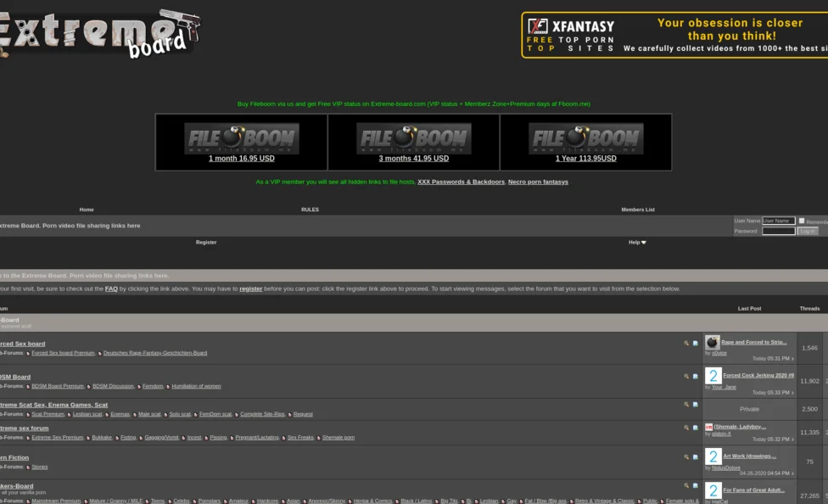Go to last post arrow at Today 05:33 PM
This screenshot has width=828, height=504.
792,393
